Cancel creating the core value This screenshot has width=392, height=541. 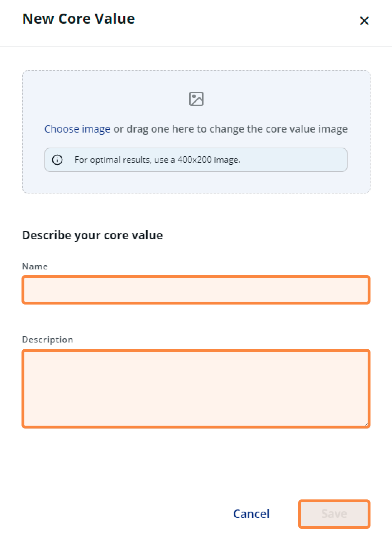[251, 514]
